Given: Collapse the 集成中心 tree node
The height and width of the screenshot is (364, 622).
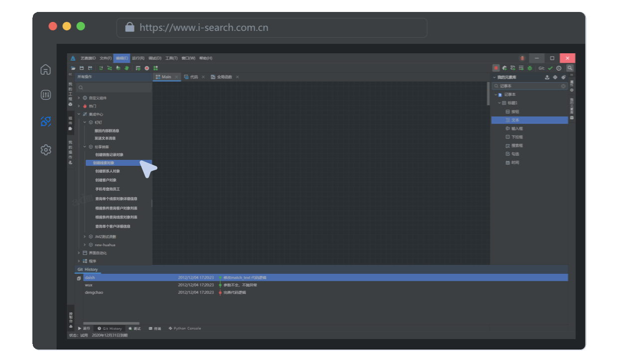Looking at the screenshot, I should 79,114.
